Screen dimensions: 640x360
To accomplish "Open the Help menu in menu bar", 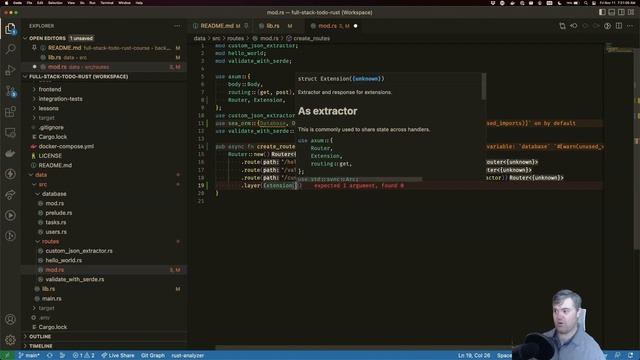I will click(x=139, y=3).
